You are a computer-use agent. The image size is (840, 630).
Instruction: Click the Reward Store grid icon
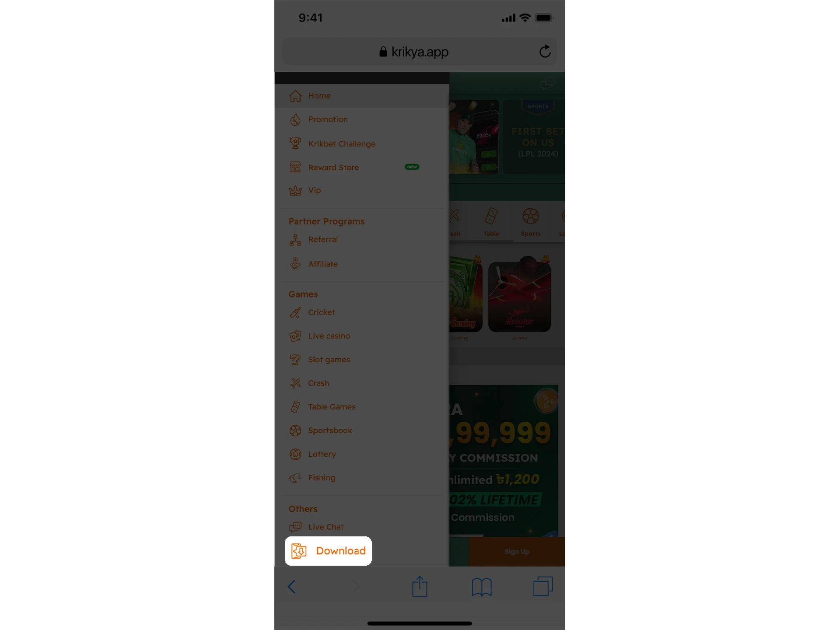295,167
